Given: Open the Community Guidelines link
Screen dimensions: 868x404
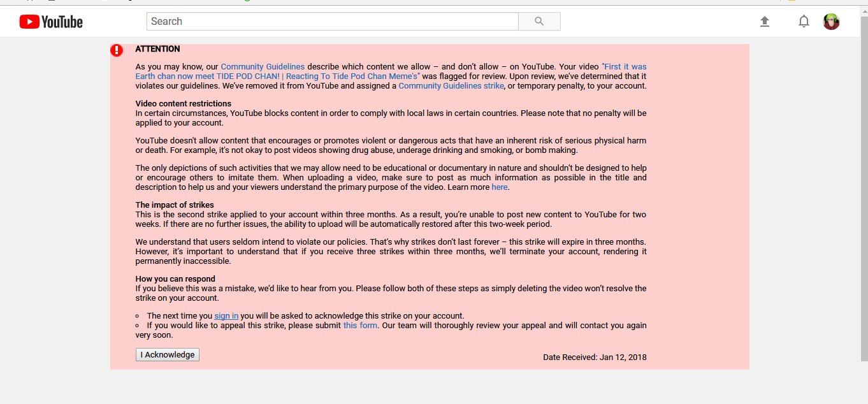Looking at the screenshot, I should click(263, 66).
